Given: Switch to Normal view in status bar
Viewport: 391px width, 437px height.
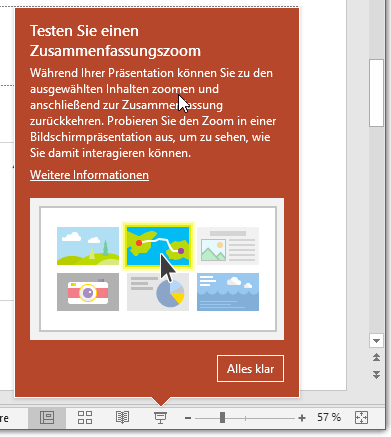Looking at the screenshot, I should coord(47,417).
